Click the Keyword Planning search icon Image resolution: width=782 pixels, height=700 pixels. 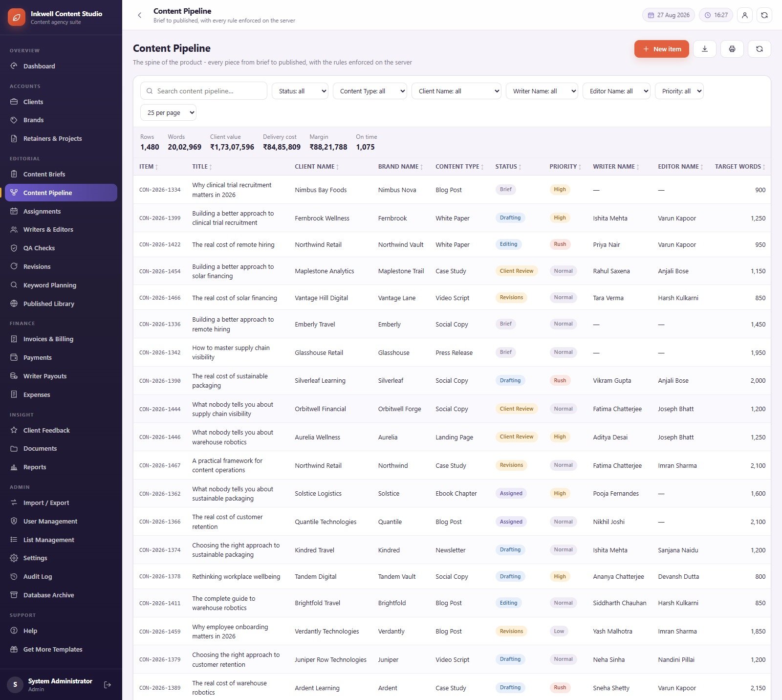[x=14, y=285]
